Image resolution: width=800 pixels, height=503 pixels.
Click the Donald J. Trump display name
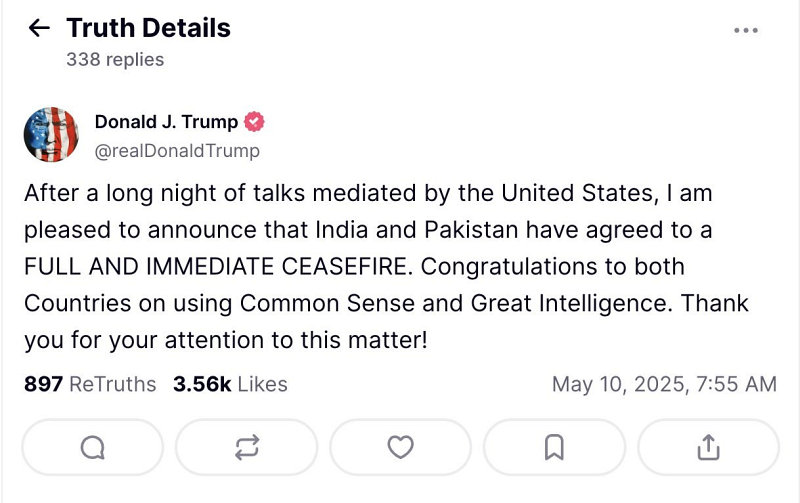166,122
